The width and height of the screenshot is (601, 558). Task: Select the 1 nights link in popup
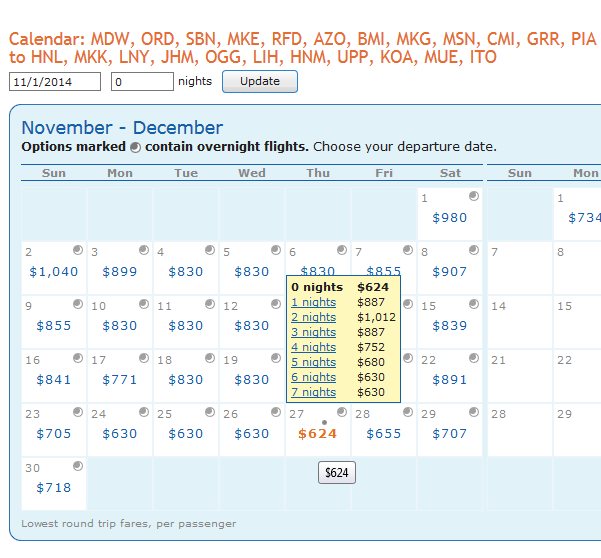click(x=313, y=302)
